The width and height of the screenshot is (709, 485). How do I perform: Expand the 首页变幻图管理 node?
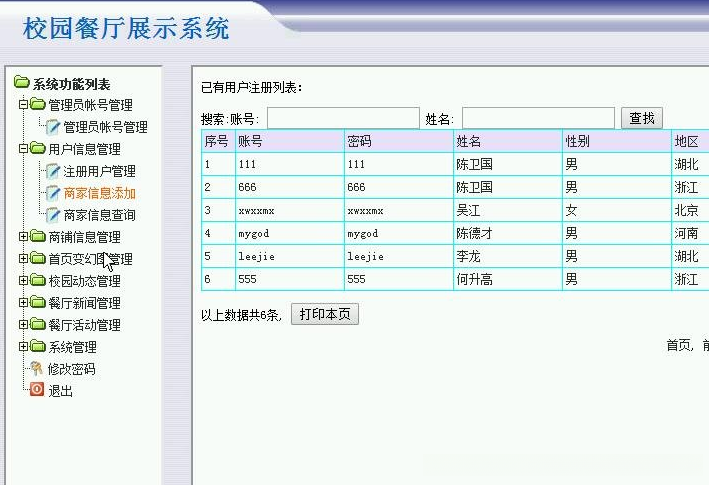23,258
